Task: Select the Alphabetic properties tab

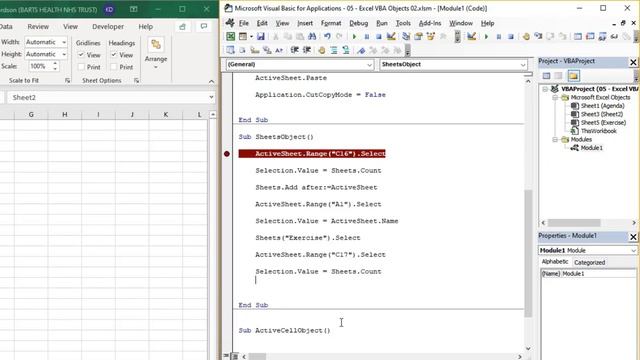Action: 555,262
